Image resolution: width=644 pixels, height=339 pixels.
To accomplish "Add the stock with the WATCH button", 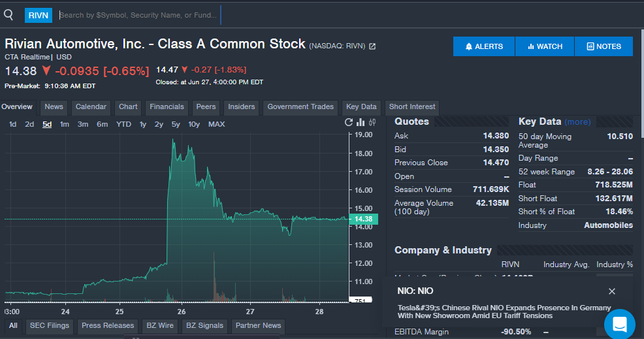I will tap(545, 46).
